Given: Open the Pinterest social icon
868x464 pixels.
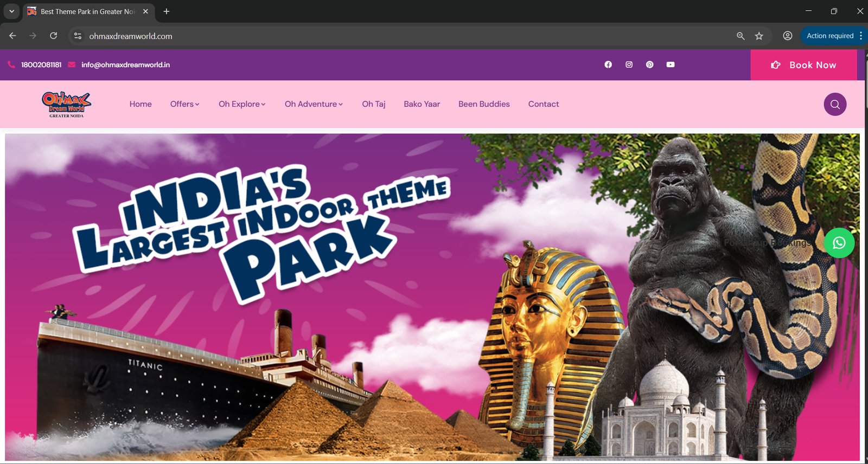Looking at the screenshot, I should pyautogui.click(x=649, y=65).
